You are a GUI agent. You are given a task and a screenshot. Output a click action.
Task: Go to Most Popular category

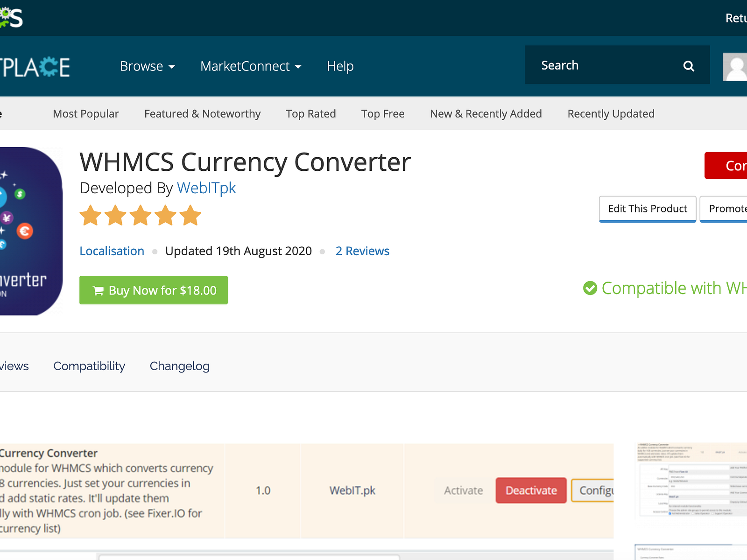click(x=86, y=114)
